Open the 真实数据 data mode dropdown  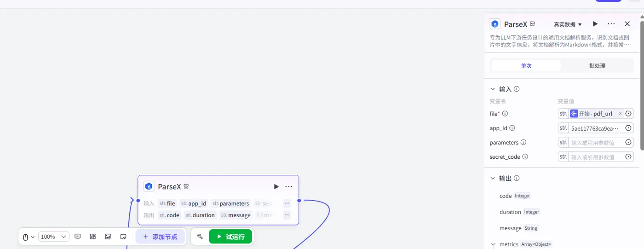click(568, 24)
